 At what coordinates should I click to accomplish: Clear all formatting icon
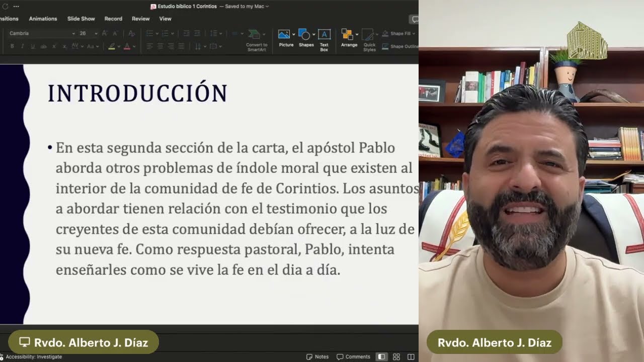click(x=131, y=33)
